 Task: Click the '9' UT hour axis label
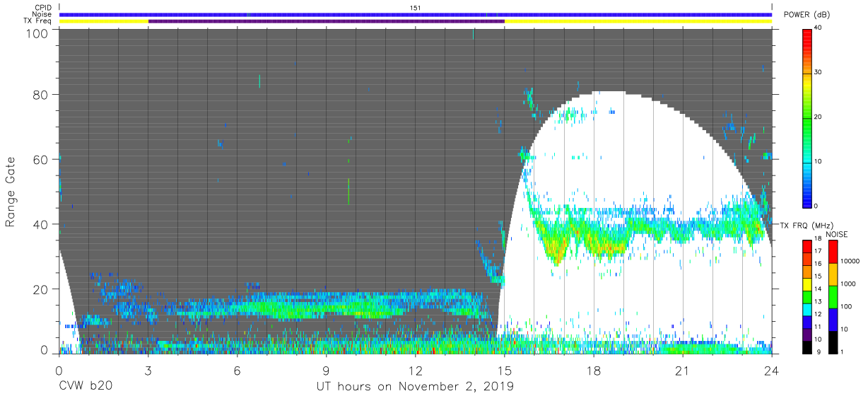(327, 371)
